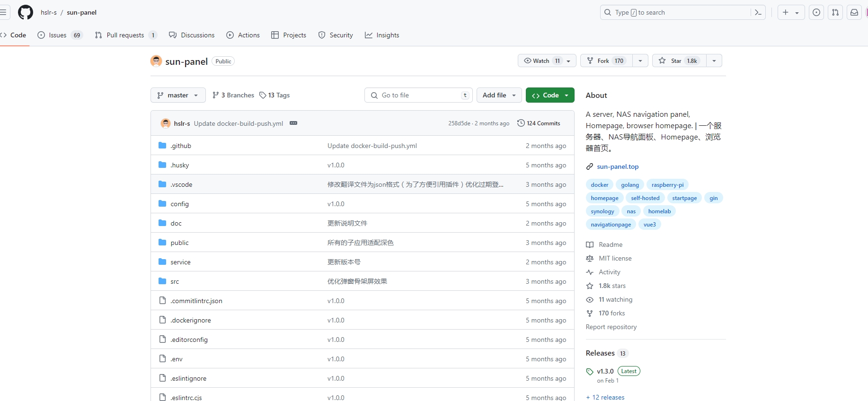Open the .github folder icon
Viewport: 868px width, 401px height.
pos(162,145)
